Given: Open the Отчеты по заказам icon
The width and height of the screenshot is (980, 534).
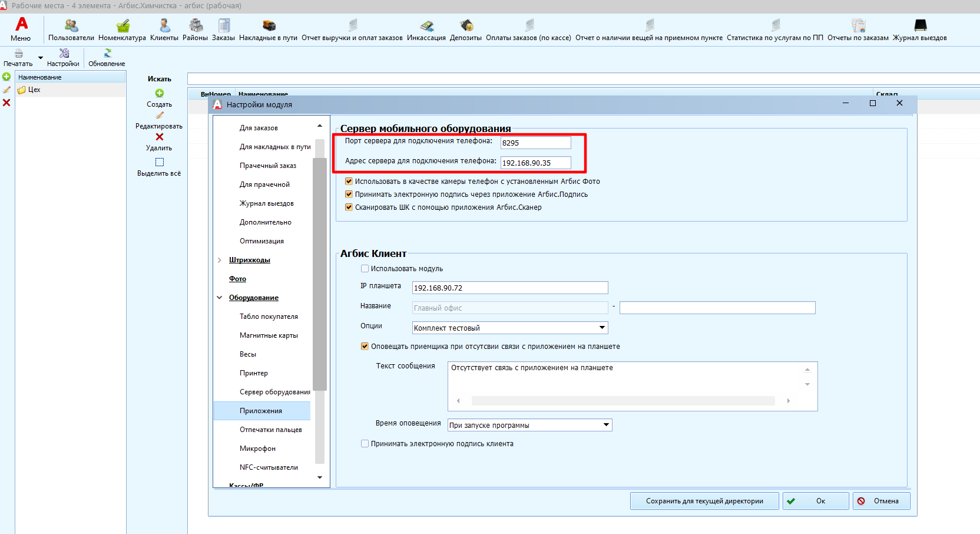Looking at the screenshot, I should click(x=858, y=25).
